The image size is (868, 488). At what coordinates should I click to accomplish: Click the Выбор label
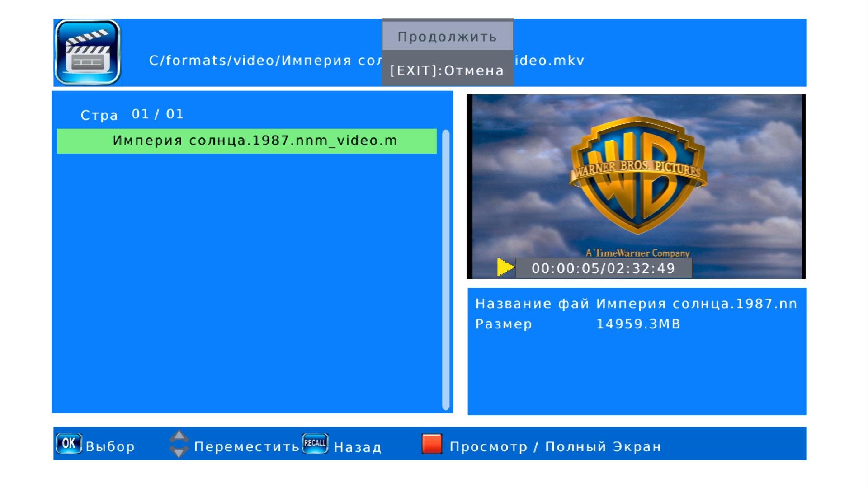tap(110, 446)
